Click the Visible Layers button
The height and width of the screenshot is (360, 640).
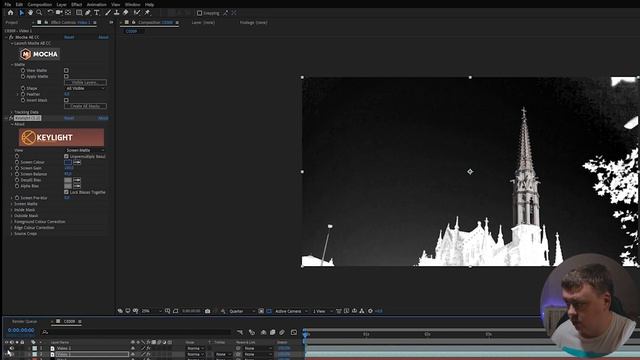85,82
